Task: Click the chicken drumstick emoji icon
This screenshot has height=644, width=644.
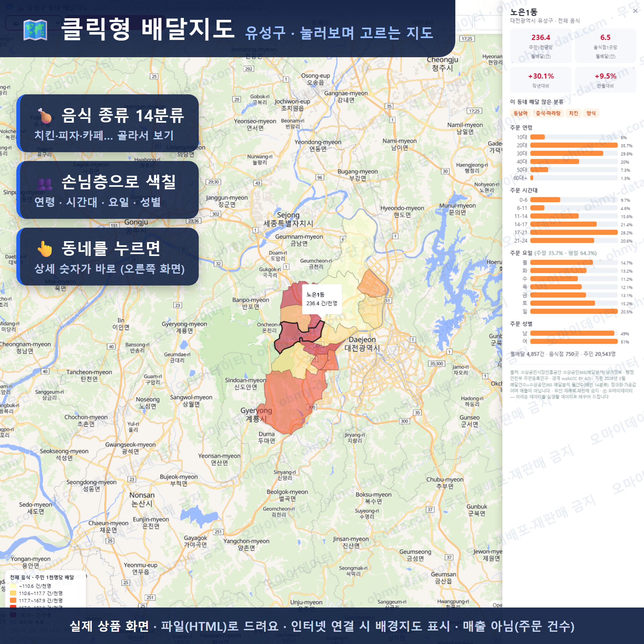Action: [x=45, y=116]
